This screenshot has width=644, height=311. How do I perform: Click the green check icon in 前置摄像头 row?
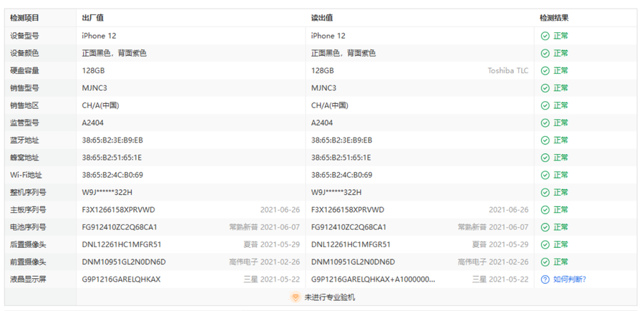coord(545,262)
